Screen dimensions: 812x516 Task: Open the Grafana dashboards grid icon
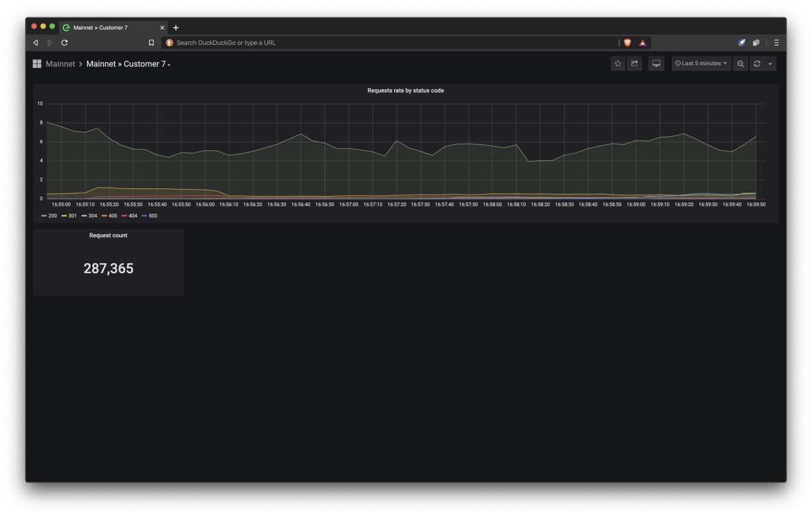[x=37, y=63]
